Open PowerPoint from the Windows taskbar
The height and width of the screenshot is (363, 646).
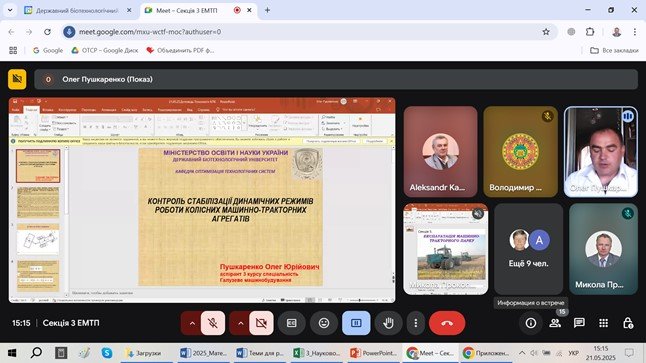373,353
